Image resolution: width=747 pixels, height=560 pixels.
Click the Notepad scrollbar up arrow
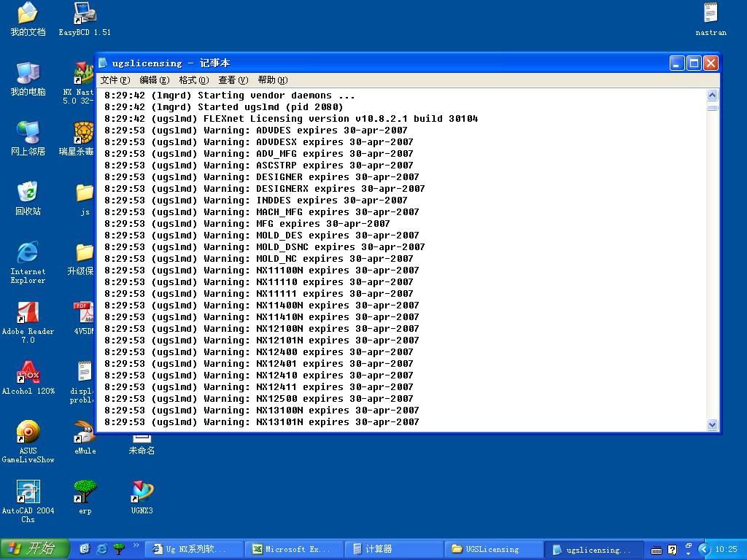(712, 96)
